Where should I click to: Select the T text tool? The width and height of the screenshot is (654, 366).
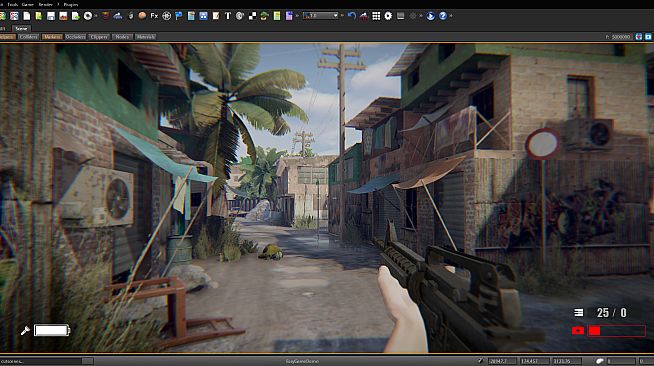(228, 16)
